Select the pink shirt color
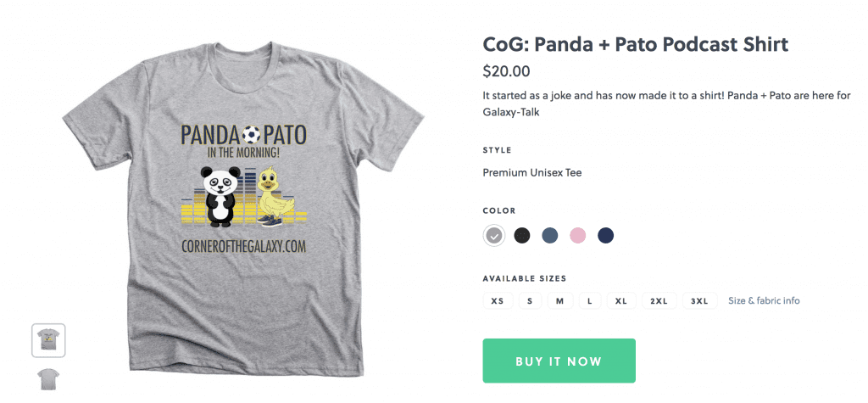Image resolution: width=868 pixels, height=403 pixels. (577, 236)
